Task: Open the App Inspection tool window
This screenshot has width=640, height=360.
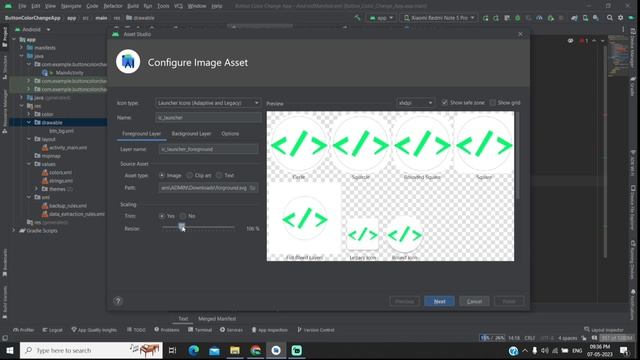Action: pyautogui.click(x=269, y=330)
